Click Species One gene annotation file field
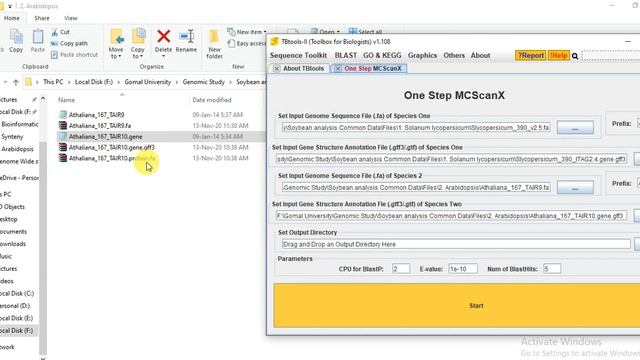The height and width of the screenshot is (360, 640). (451, 159)
